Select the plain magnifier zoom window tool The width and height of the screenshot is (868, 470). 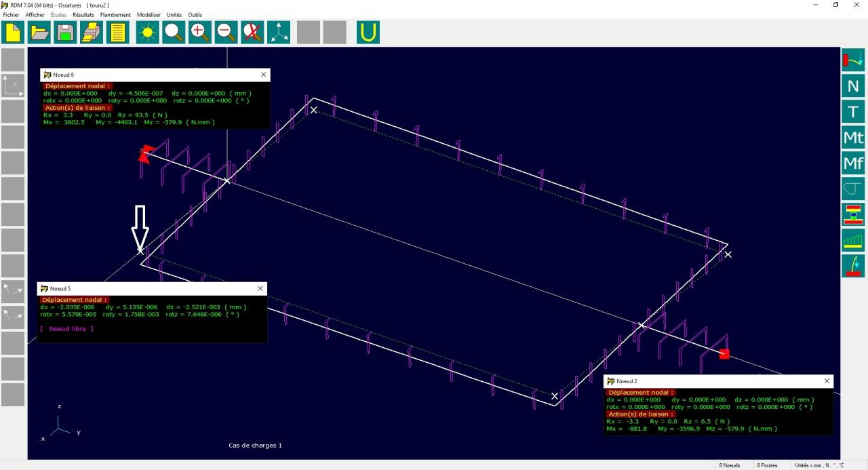[x=174, y=33]
